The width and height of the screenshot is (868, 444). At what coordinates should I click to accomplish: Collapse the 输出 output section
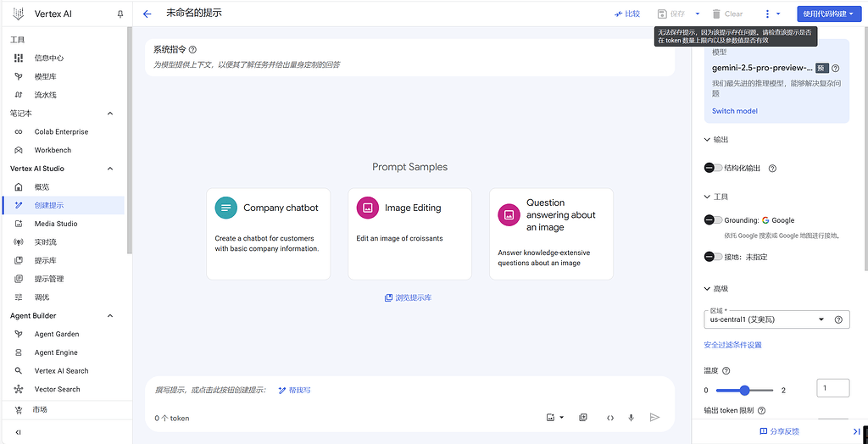click(707, 140)
